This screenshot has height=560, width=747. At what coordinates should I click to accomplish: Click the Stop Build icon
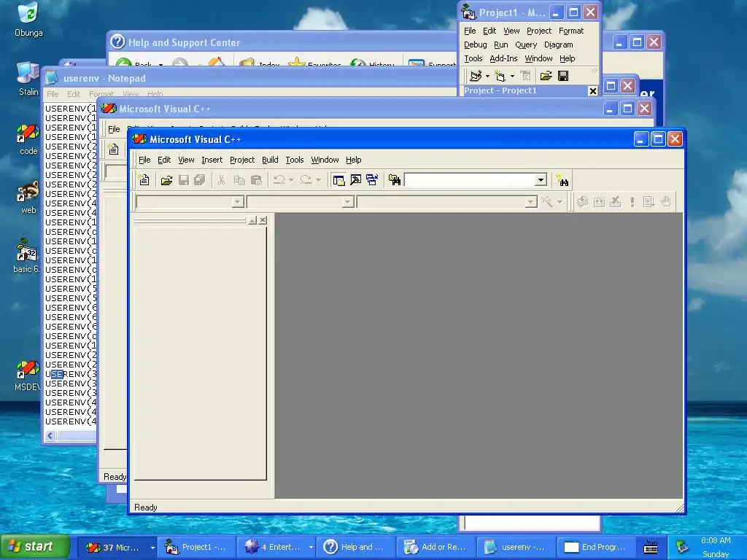[616, 202]
